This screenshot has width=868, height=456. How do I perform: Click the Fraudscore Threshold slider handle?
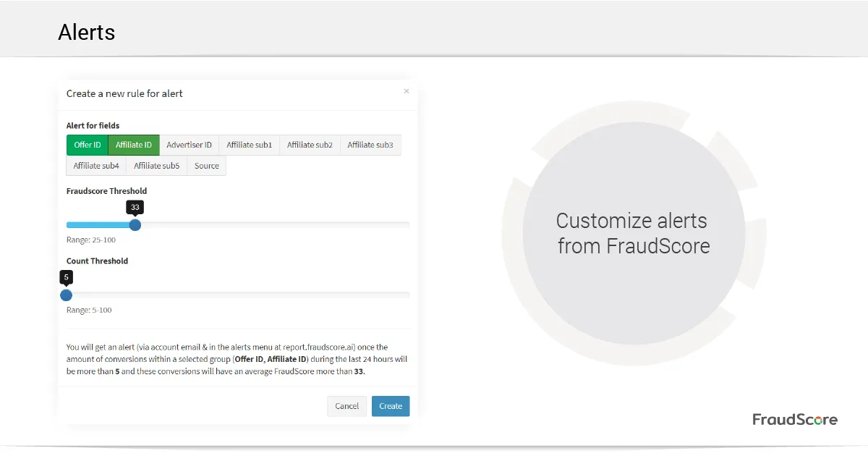click(135, 225)
